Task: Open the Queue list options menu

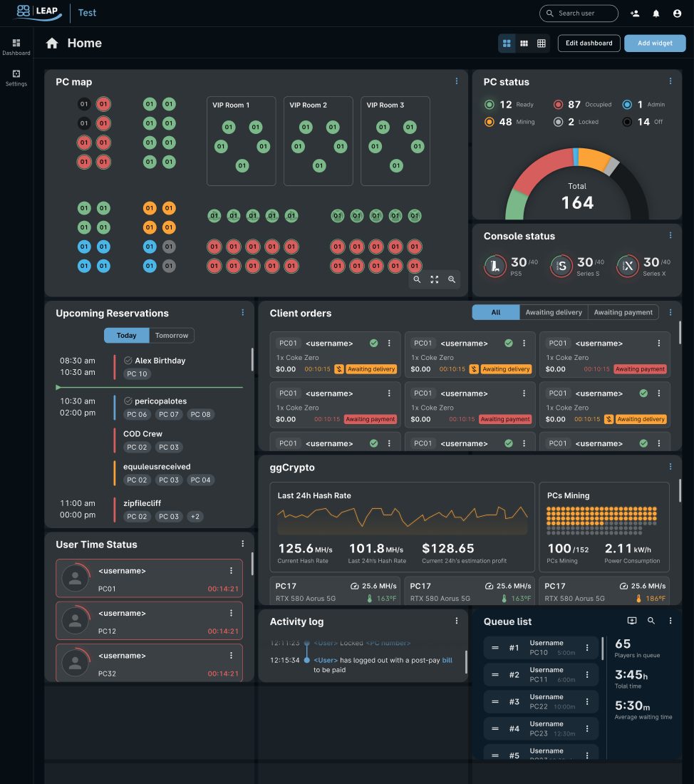Action: (670, 621)
